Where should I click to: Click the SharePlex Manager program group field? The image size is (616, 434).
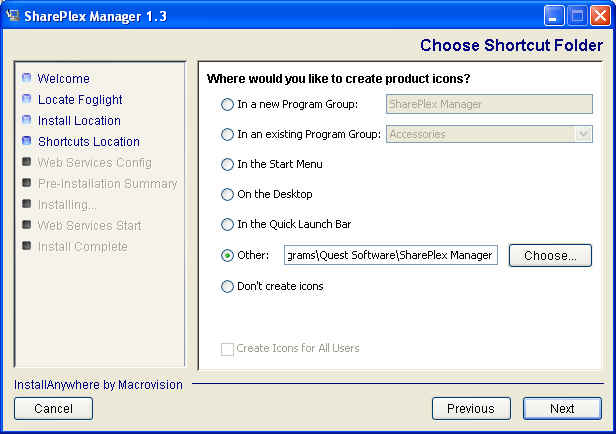coord(489,104)
